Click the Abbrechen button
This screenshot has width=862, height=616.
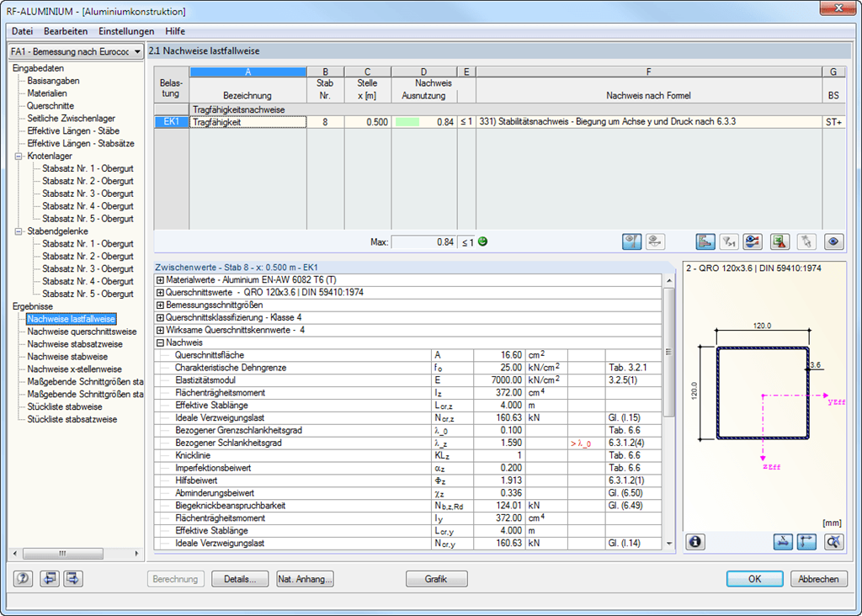(818, 579)
